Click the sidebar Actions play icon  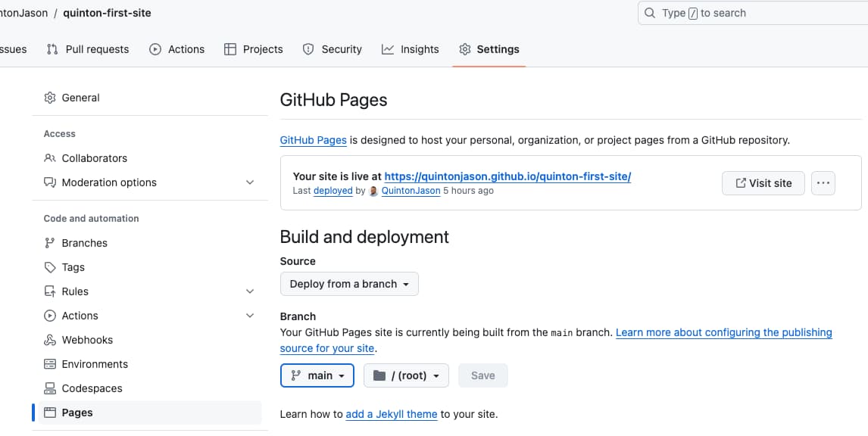click(50, 316)
